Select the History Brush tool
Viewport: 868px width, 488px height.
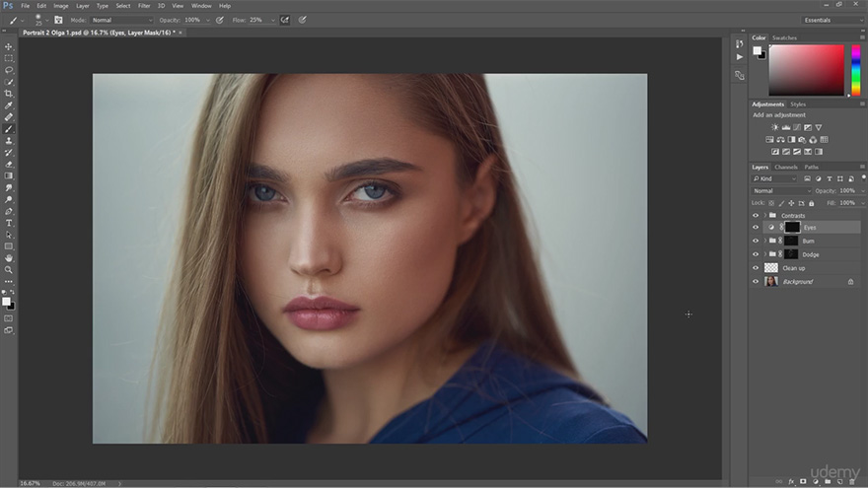8,153
